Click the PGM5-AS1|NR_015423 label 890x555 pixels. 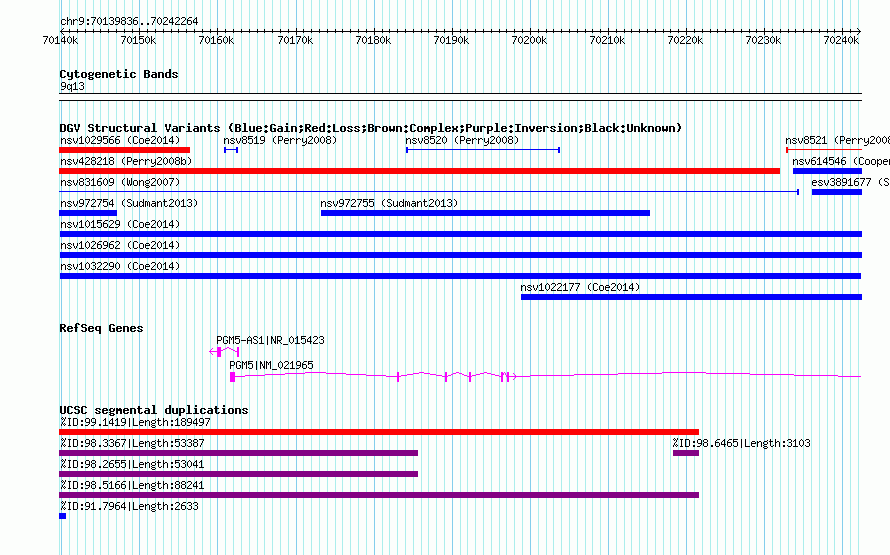click(270, 340)
